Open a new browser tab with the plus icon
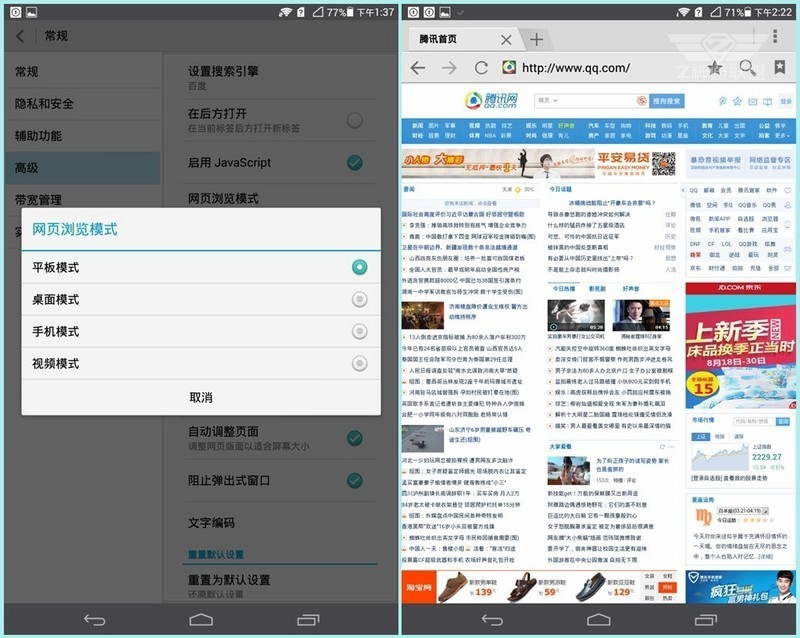The height and width of the screenshot is (638, 800). (x=536, y=39)
